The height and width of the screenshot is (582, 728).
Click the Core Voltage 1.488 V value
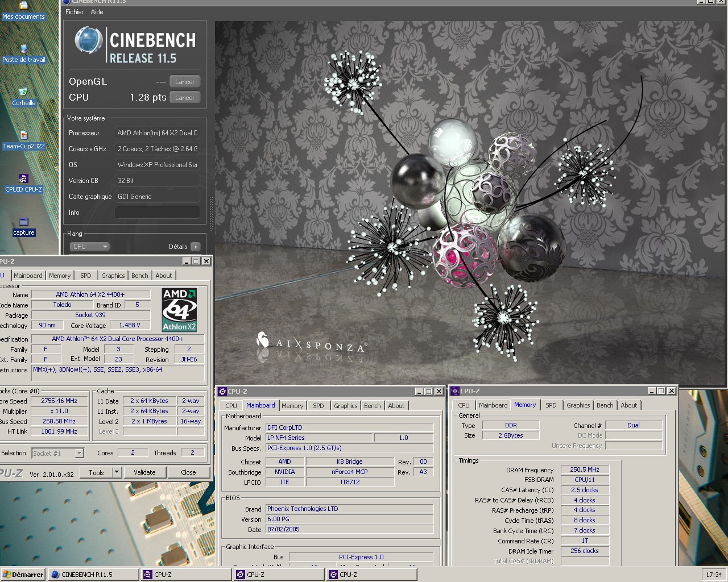(130, 325)
